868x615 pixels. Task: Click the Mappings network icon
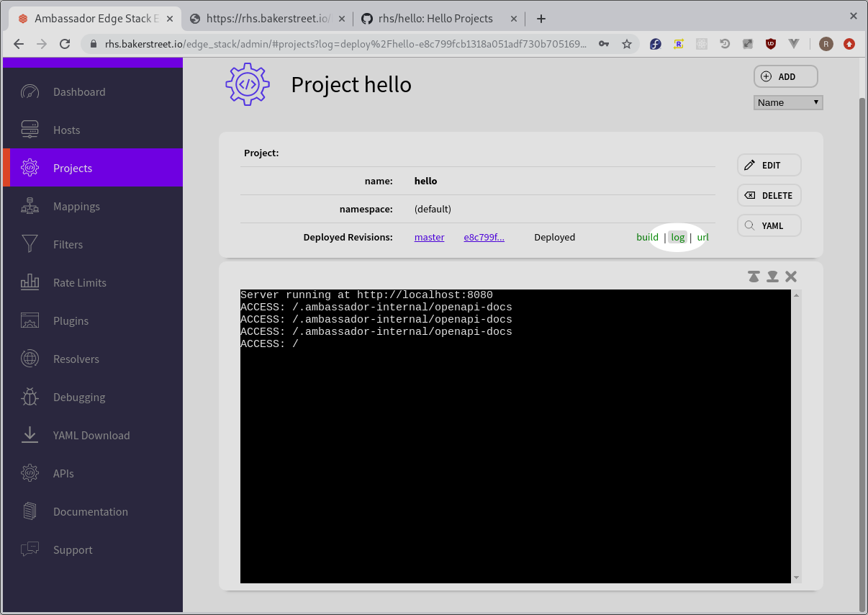pos(30,206)
